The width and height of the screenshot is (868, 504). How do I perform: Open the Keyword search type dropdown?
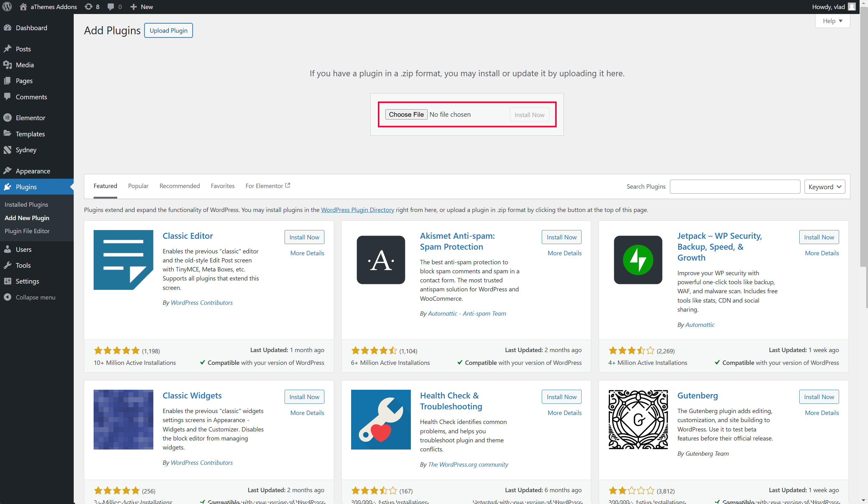tap(824, 187)
